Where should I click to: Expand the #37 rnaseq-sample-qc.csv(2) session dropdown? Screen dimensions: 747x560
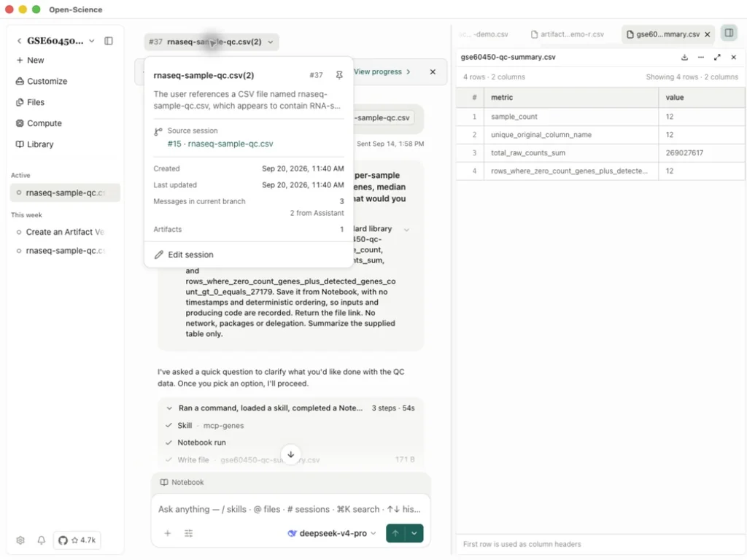click(x=212, y=42)
